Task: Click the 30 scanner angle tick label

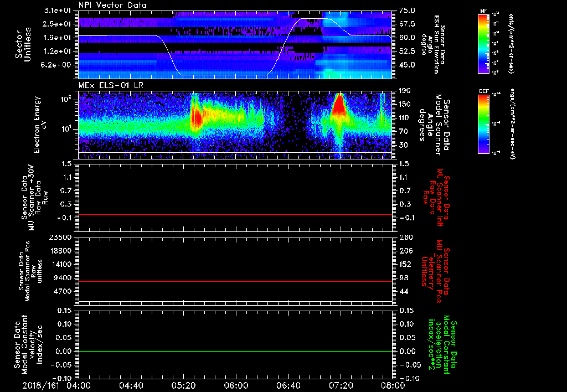Action: 403,145
